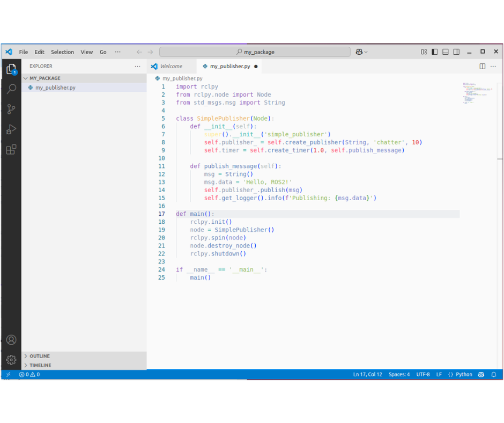Expand the Outline section

click(40, 356)
